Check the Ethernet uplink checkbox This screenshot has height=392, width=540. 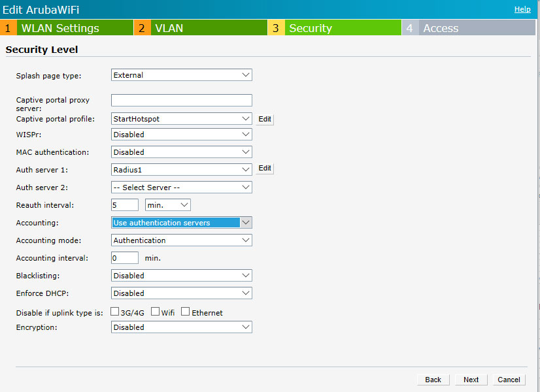point(186,312)
